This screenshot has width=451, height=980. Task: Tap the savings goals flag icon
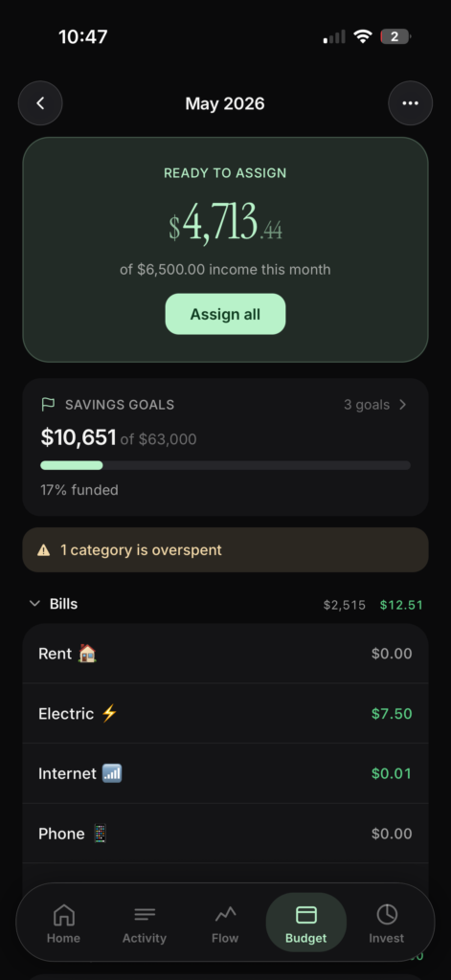tap(48, 405)
